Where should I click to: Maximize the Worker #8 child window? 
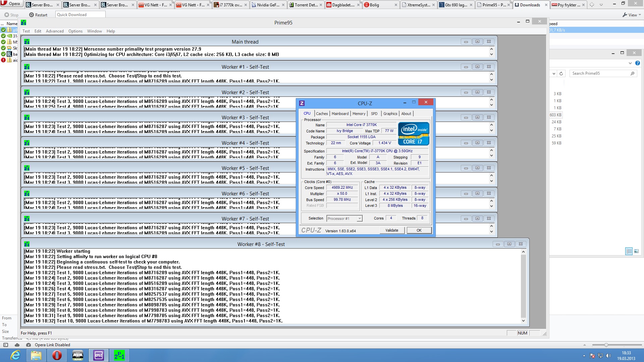(509, 244)
